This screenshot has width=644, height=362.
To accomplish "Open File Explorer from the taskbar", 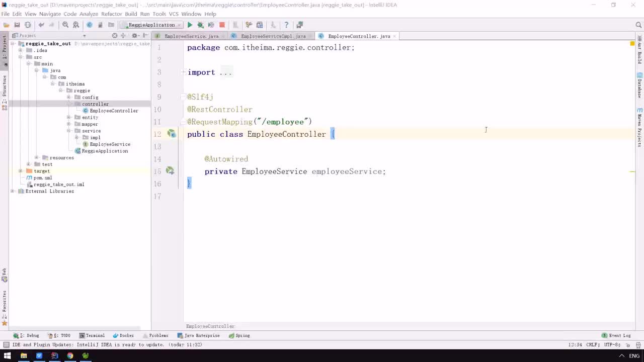I will click(x=23, y=356).
